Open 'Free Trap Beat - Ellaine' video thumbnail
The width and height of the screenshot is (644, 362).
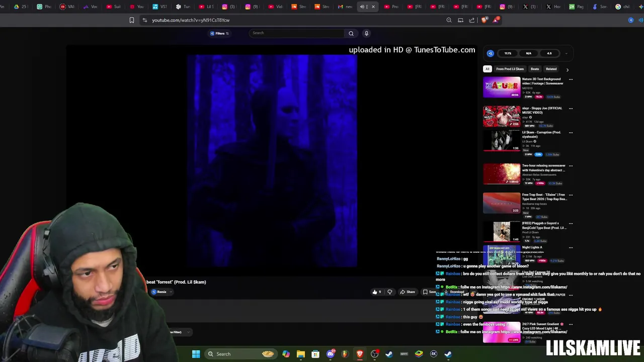(x=502, y=203)
